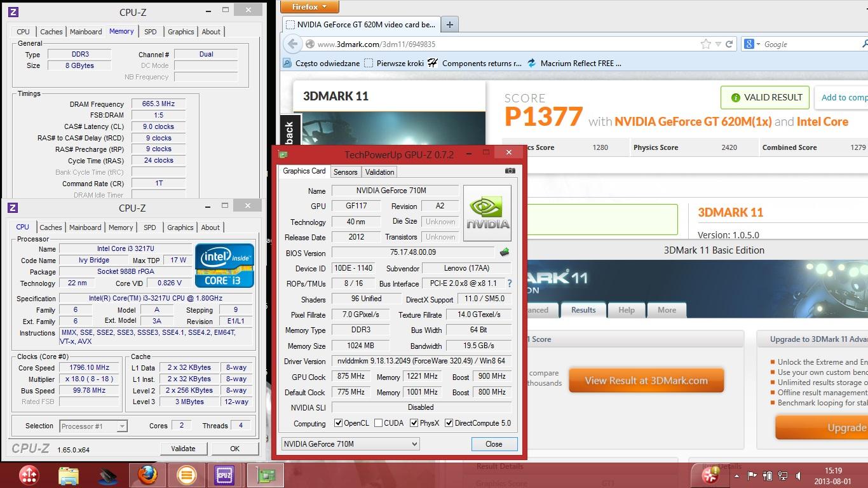The height and width of the screenshot is (488, 868).
Task: Switch to the Sensors tab in GPU-Z
Action: 345,172
